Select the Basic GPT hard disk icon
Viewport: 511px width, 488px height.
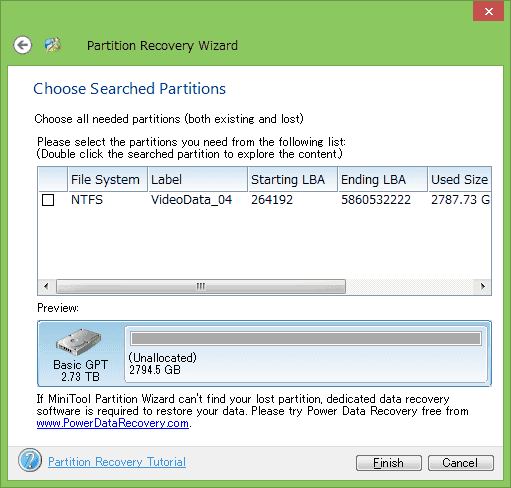pos(79,342)
